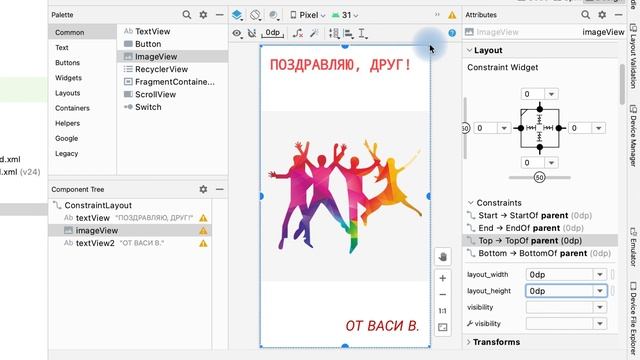Select Start to StartOf parent constraint
The height and width of the screenshot is (360, 640).
click(540, 216)
